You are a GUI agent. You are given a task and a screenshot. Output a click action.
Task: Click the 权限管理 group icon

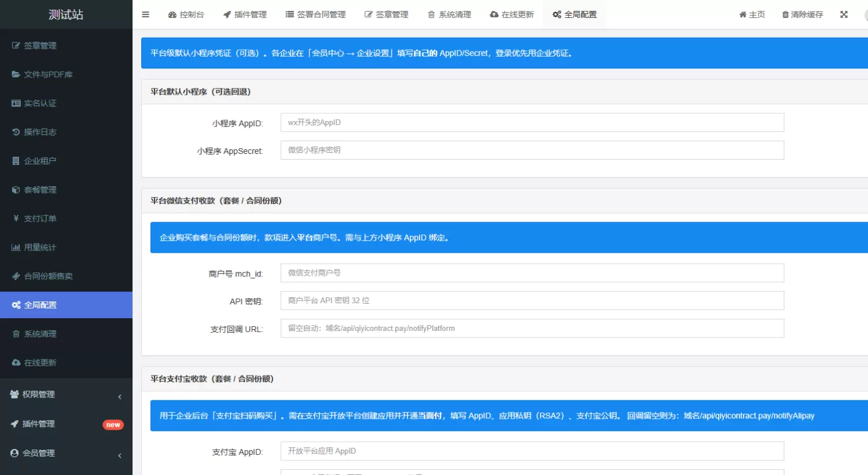[x=14, y=395]
